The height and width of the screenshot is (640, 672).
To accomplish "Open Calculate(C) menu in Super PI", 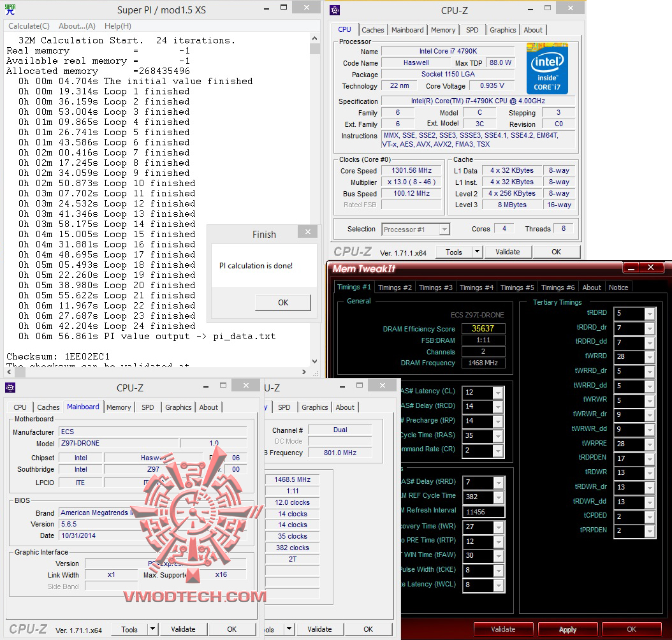I will pyautogui.click(x=29, y=26).
